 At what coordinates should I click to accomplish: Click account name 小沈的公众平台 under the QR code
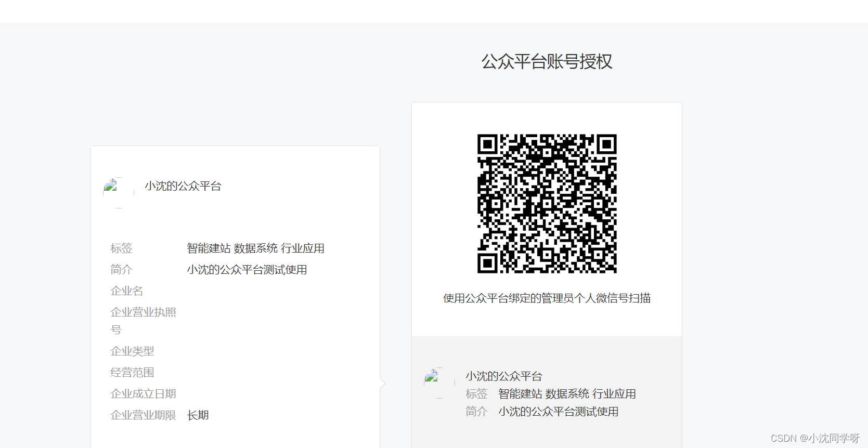click(504, 376)
